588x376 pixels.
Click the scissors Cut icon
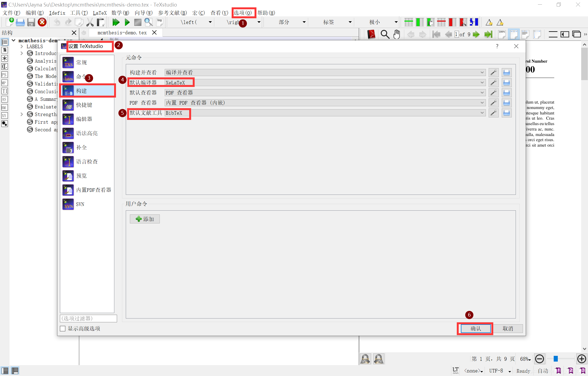[90, 22]
